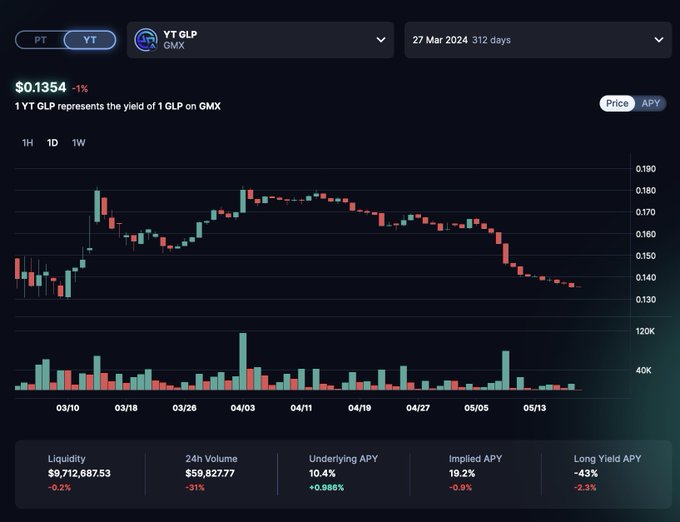The image size is (680, 522).
Task: Click the 03/26 date label
Action: [184, 408]
